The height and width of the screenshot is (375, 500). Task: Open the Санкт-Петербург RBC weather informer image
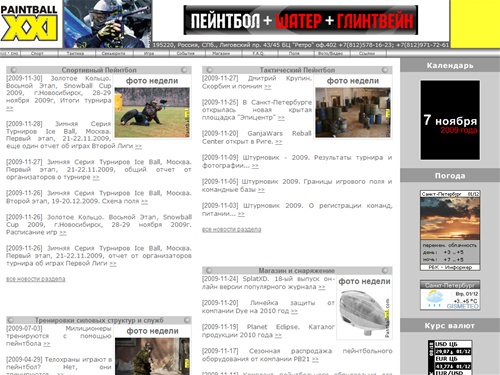pos(450,230)
